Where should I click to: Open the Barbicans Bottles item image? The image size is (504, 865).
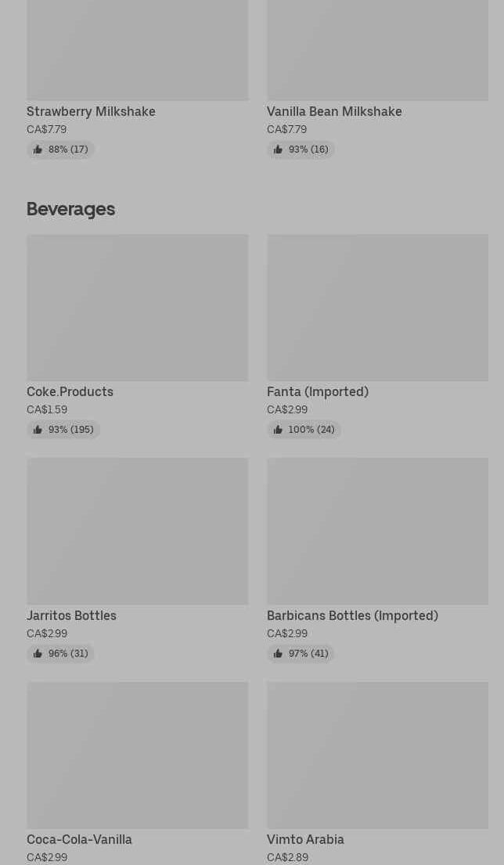coord(377,531)
